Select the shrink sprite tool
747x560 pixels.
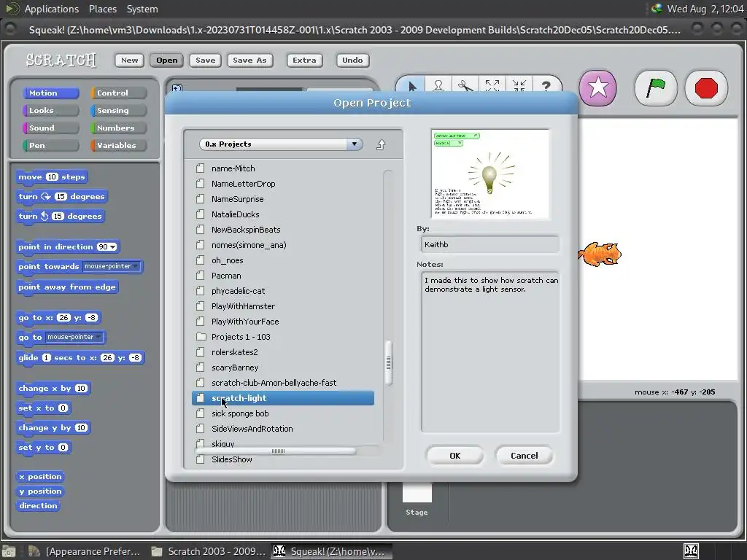[519, 86]
